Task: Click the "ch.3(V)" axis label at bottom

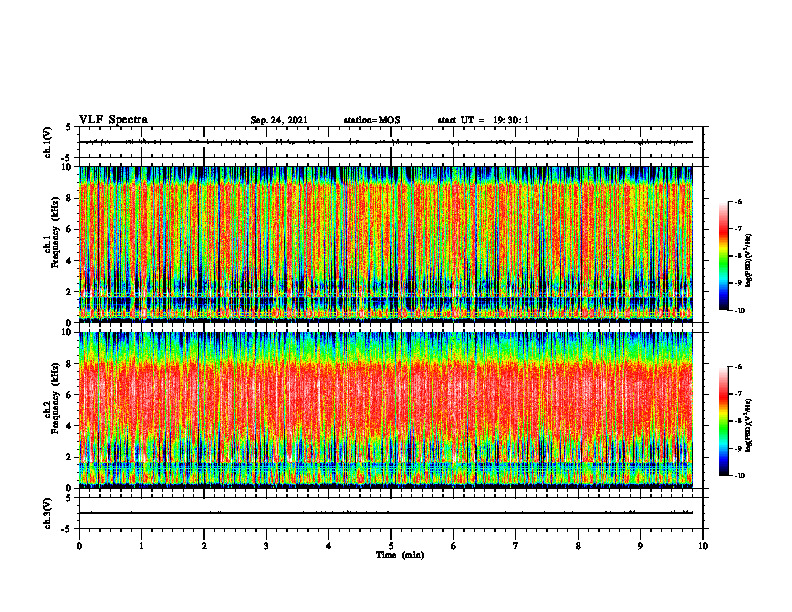Action: coord(48,513)
